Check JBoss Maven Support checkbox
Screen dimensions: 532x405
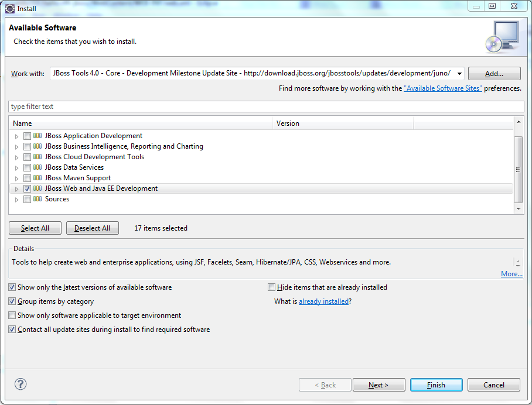coord(27,179)
